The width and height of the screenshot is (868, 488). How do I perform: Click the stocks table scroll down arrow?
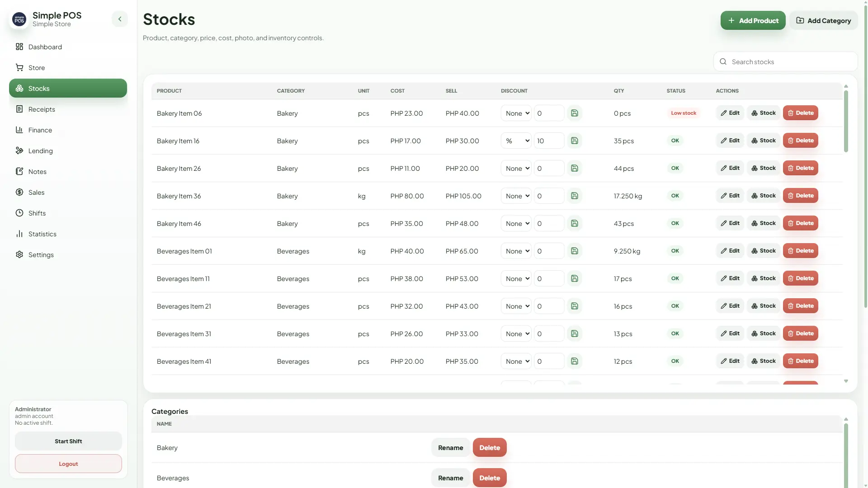846,381
